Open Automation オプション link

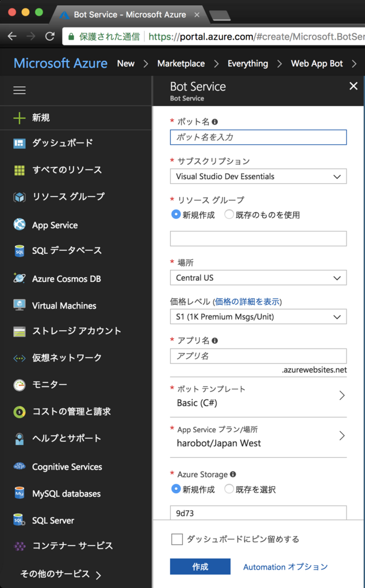coord(286,567)
